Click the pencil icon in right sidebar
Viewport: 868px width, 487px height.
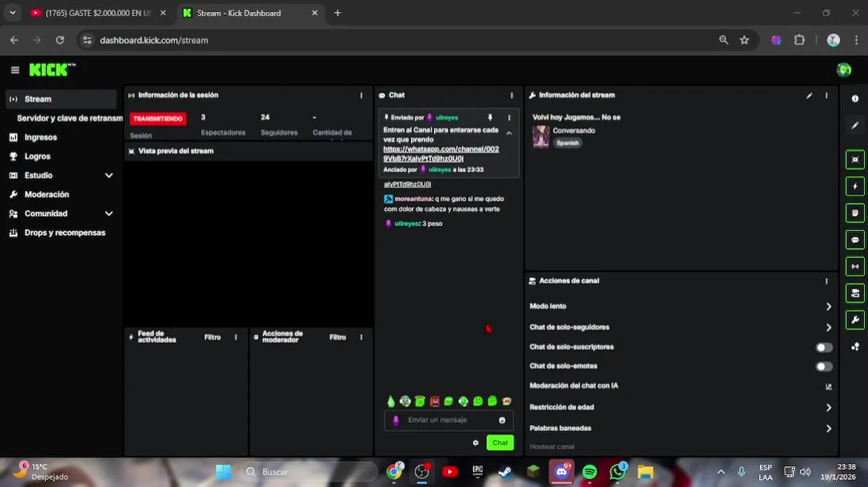click(855, 126)
